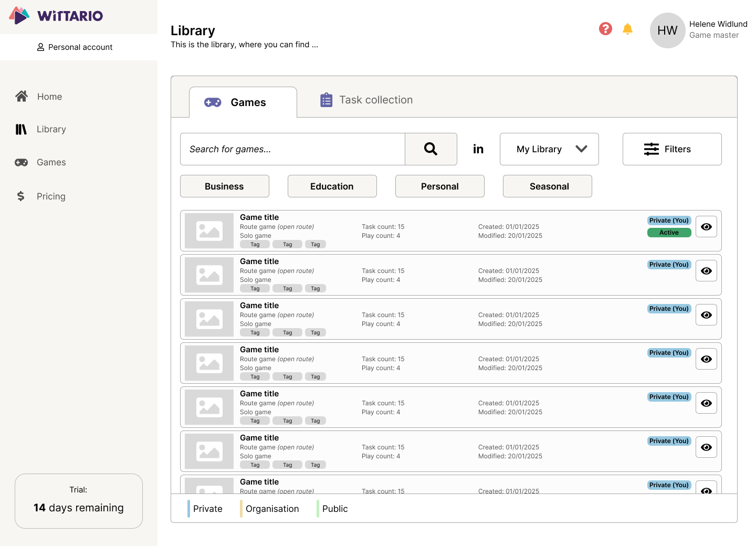Open Games from the sidebar
This screenshot has width=756, height=546.
51,162
